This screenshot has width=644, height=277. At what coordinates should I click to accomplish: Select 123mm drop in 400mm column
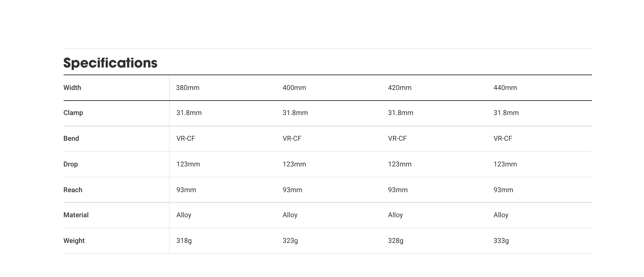point(294,164)
